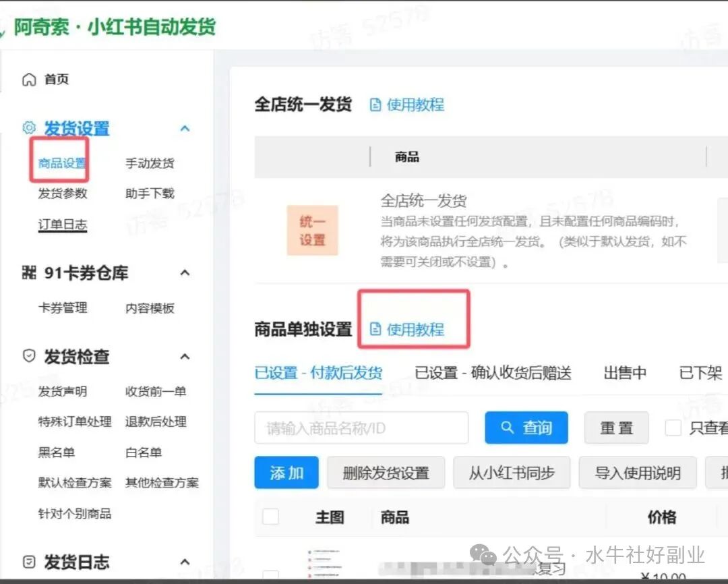This screenshot has width=728, height=584.
Task: Open 卡券管理 in the sidebar
Action: click(x=63, y=308)
